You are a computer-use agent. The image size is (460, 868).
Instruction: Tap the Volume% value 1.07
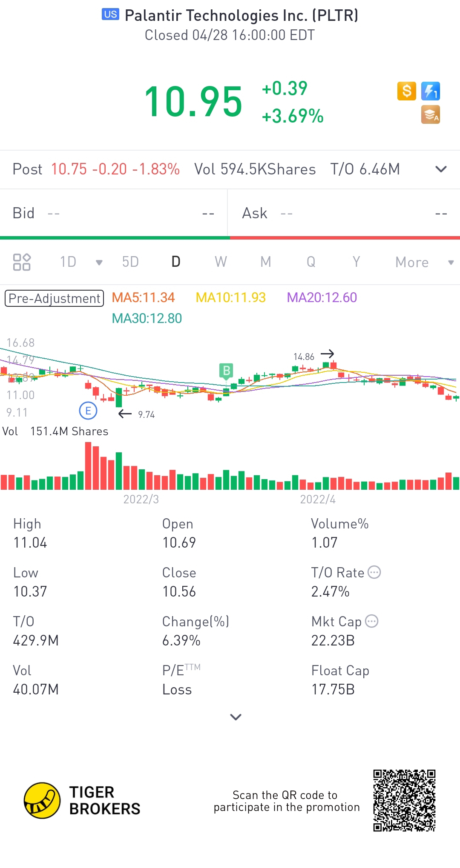324,542
